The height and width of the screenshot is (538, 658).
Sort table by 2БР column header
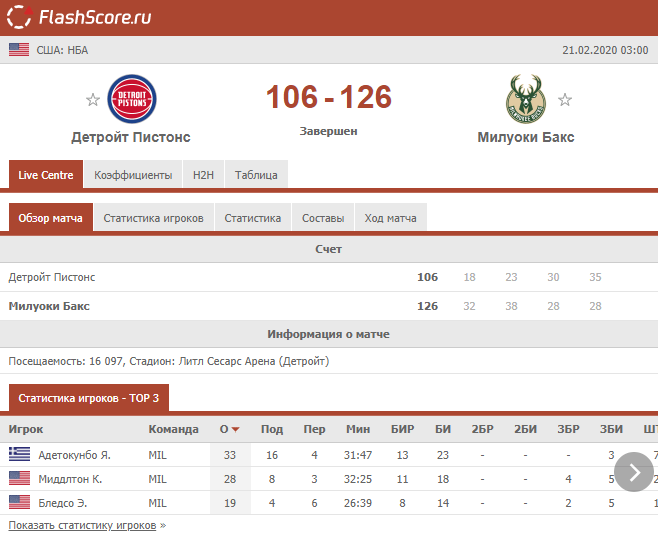[483, 429]
